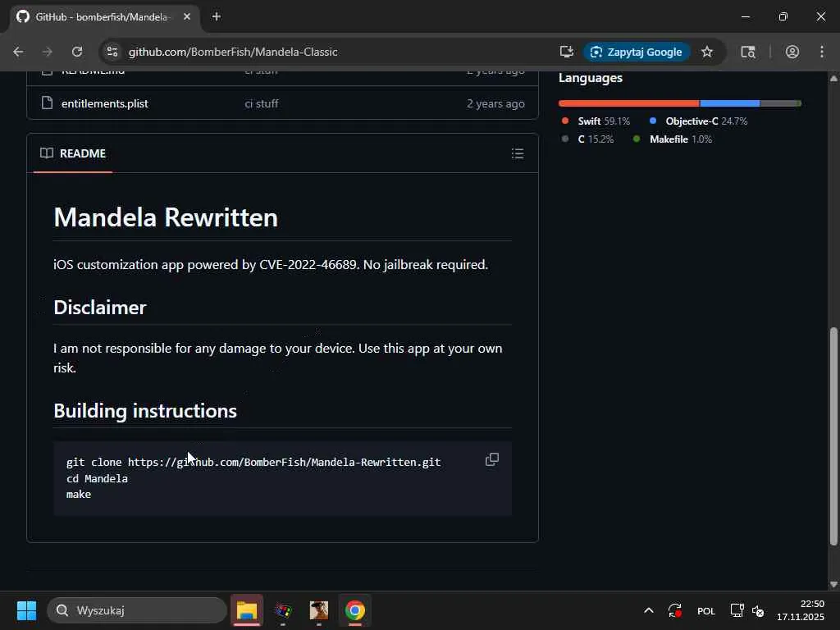Click the entitlements.plist file icon
This screenshot has height=630, width=840.
47,103
